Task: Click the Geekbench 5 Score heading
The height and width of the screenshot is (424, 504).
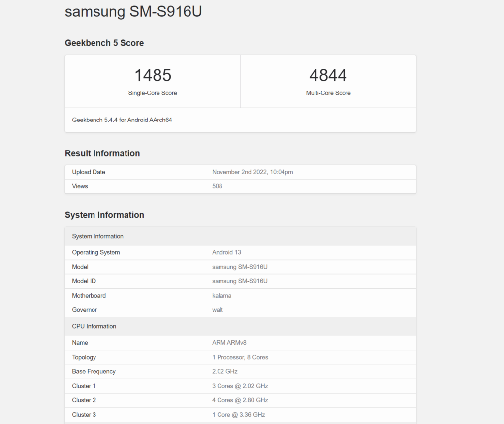Action: coord(104,43)
